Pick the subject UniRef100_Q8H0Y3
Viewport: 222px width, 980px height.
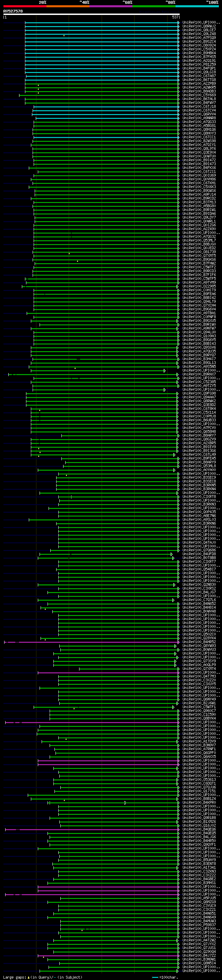199,133
